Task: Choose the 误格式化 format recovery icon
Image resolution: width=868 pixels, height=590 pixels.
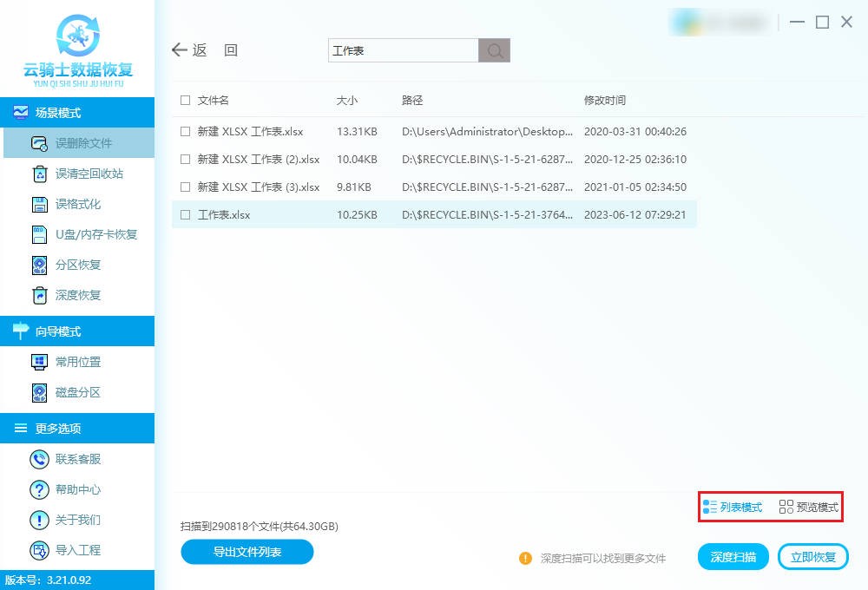Action: coord(39,204)
